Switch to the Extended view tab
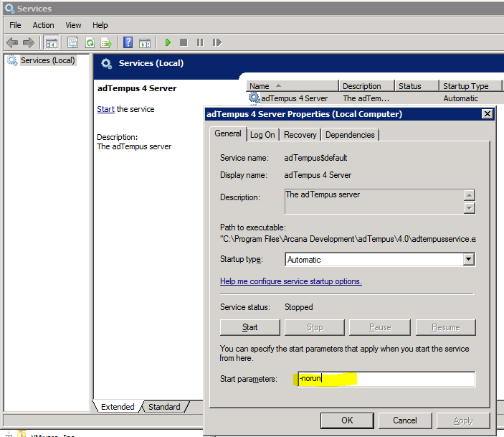504x437 pixels. 118,407
